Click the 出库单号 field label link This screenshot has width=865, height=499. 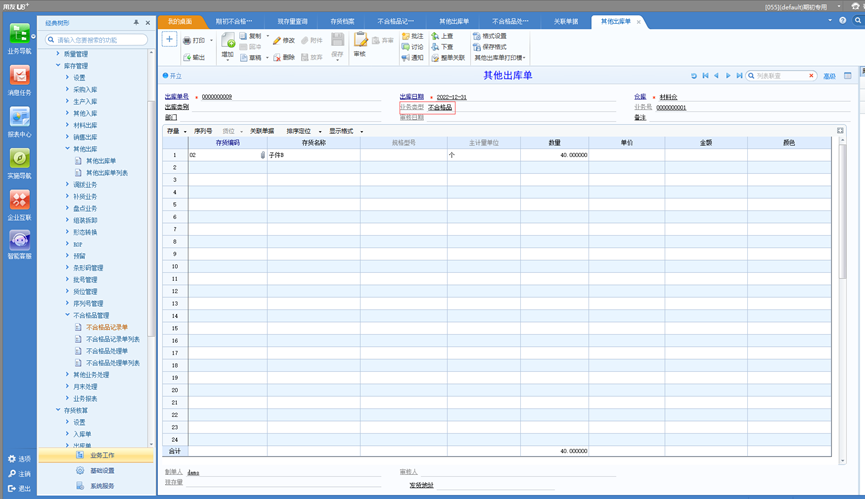(x=177, y=96)
